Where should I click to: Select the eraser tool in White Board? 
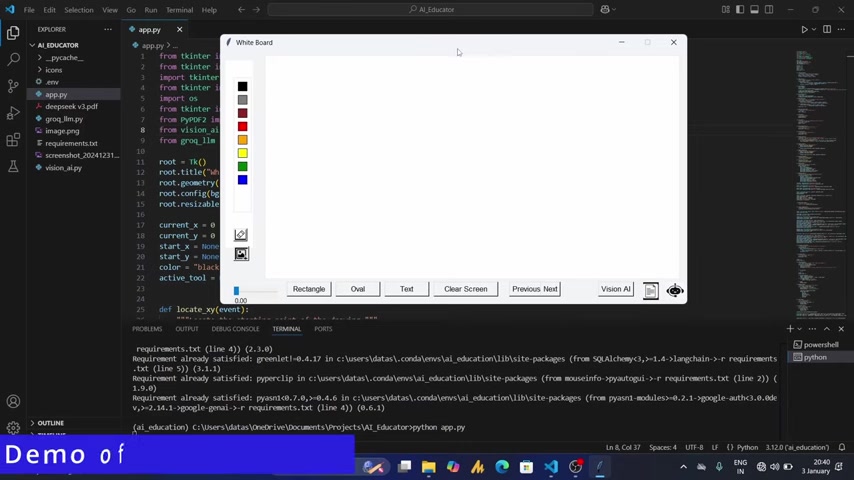click(241, 234)
